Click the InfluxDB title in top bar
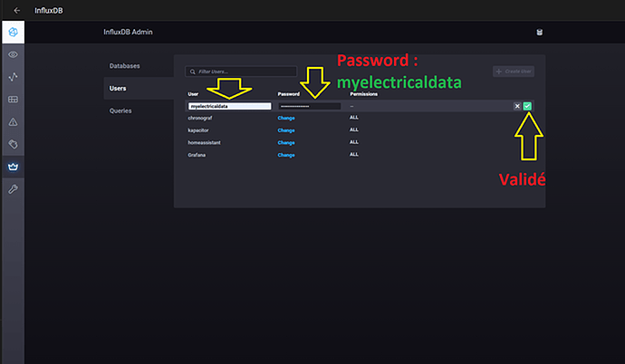 (49, 11)
